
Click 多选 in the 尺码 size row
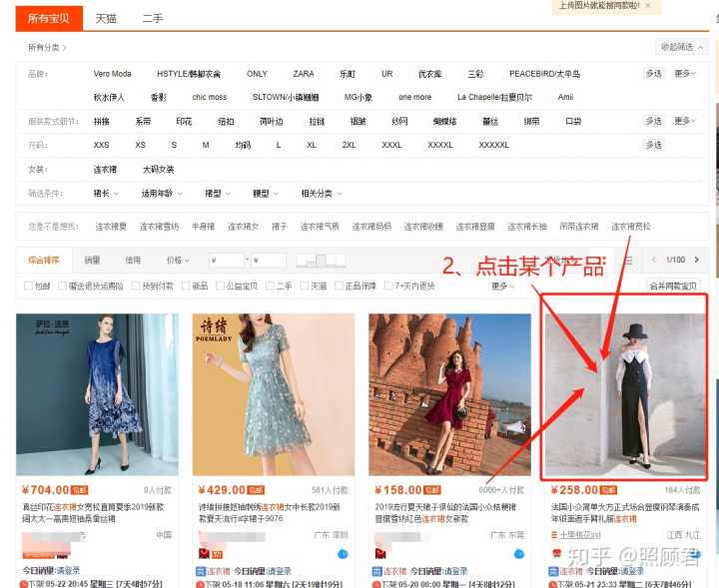pyautogui.click(x=654, y=145)
